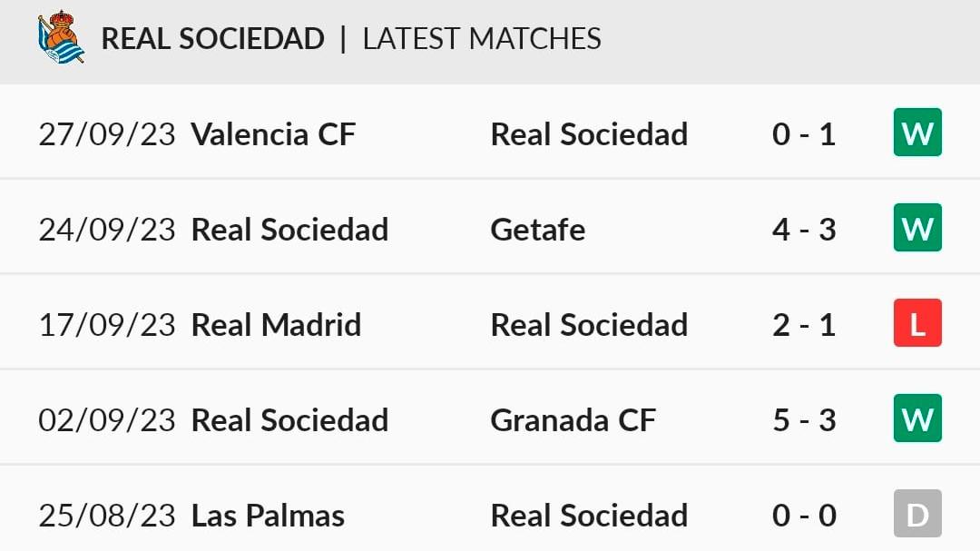This screenshot has height=551, width=980.
Task: Click the green W badge for the Granada match
Action: pos(917,418)
